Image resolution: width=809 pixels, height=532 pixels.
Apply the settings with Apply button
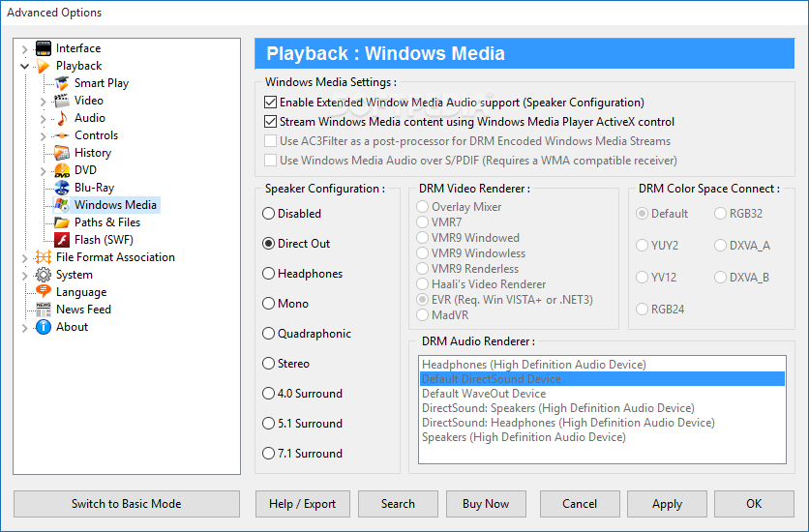(667, 504)
